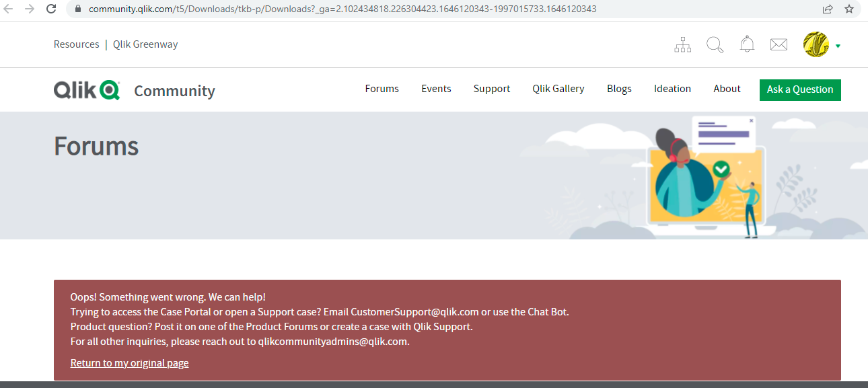Image resolution: width=868 pixels, height=388 pixels.
Task: Click the 'Product question?' error line
Action: click(272, 327)
